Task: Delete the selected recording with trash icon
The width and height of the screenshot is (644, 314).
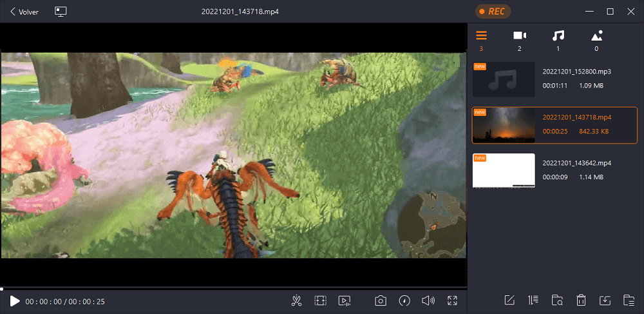Action: 581,300
